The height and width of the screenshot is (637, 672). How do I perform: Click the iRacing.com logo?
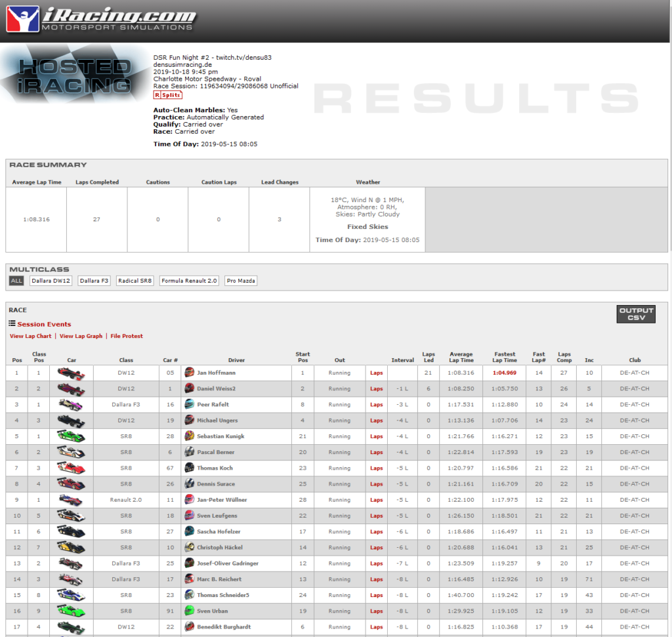101,19
